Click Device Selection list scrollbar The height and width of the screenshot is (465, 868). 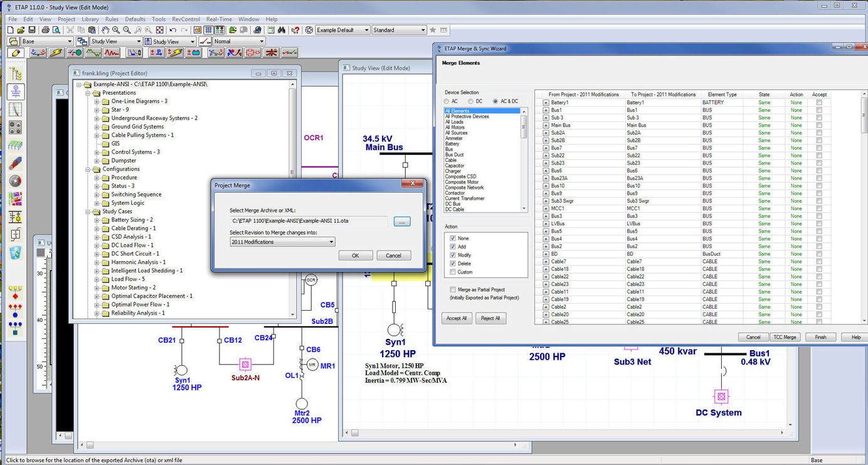click(x=524, y=160)
